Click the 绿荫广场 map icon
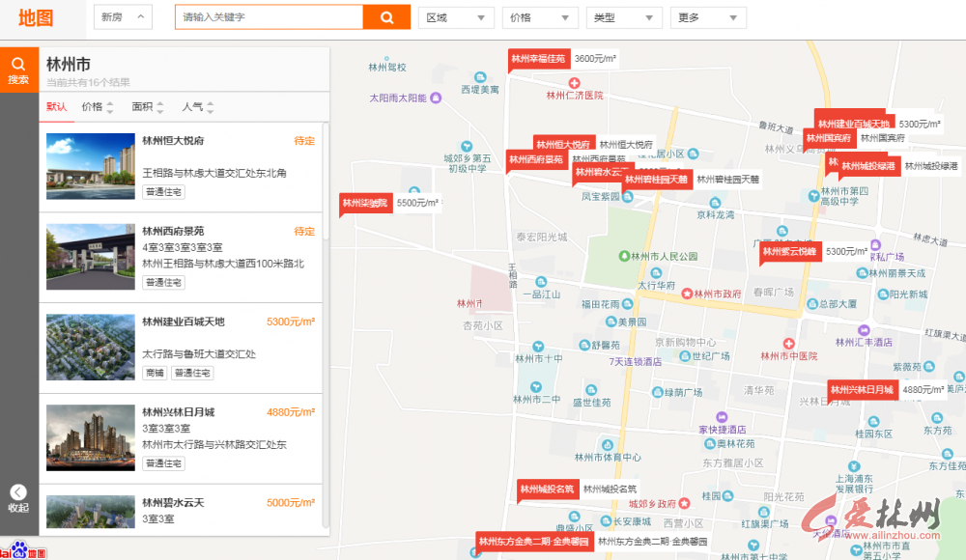This screenshot has width=966, height=560. pos(657,392)
